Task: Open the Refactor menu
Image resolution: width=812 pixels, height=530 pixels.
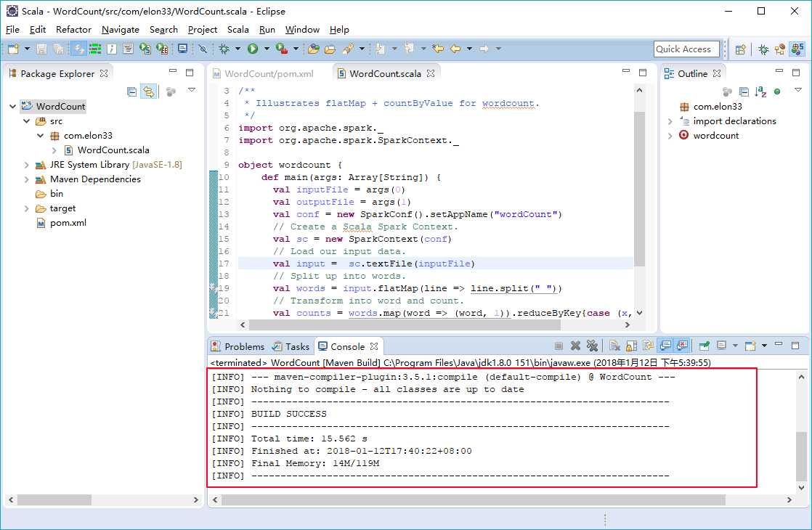Action: coord(73,30)
